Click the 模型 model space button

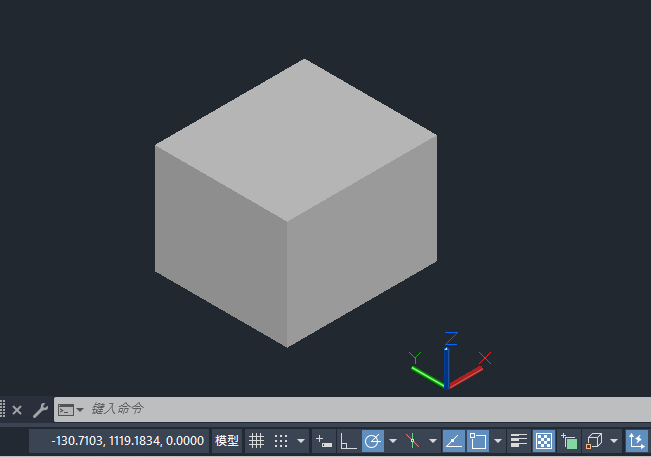coord(227,441)
